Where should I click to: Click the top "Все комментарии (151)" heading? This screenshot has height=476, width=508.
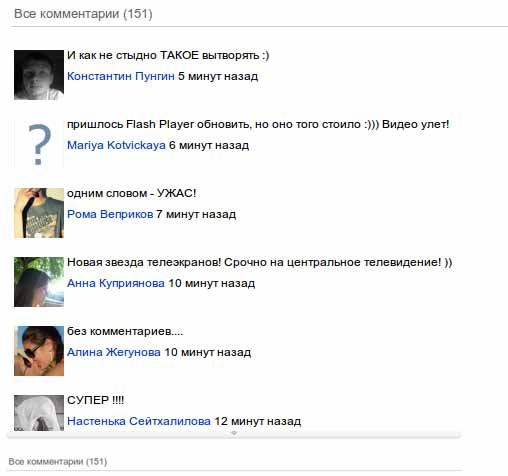(x=83, y=14)
